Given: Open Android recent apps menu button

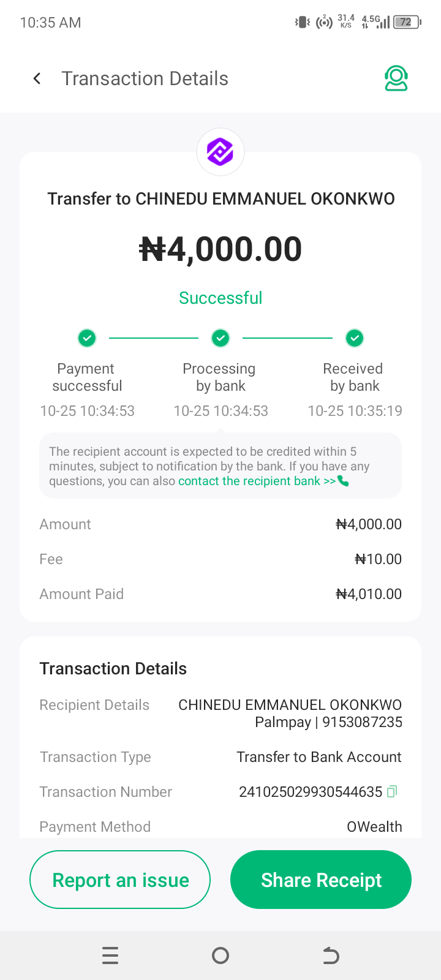Looking at the screenshot, I should 110,956.
